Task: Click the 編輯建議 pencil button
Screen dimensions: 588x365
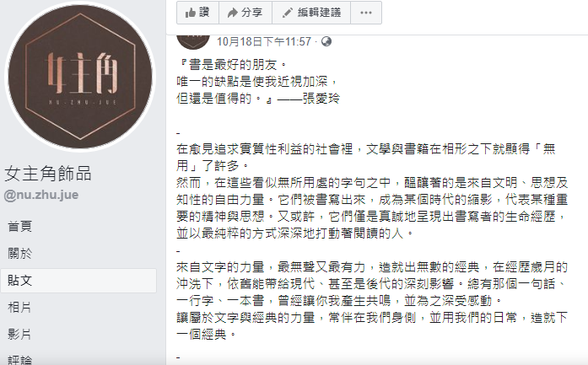Action: pos(311,13)
